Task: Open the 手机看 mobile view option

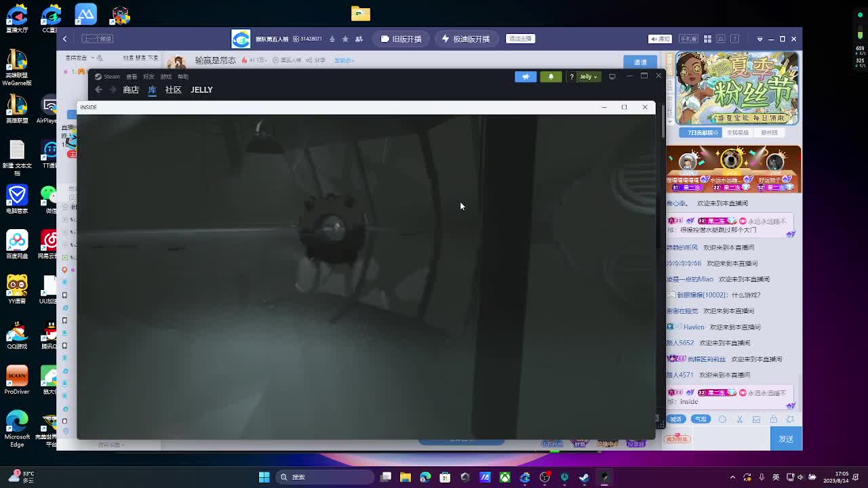Action: click(x=688, y=39)
